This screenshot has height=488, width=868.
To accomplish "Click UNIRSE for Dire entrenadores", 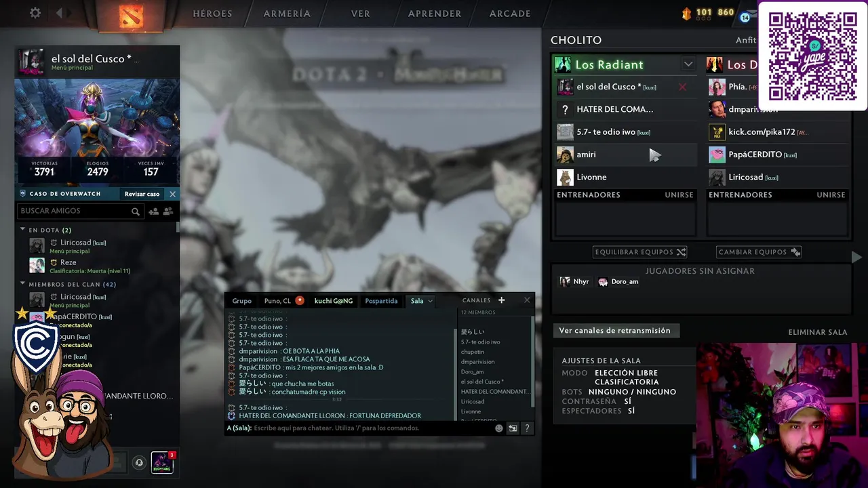I will pos(831,195).
